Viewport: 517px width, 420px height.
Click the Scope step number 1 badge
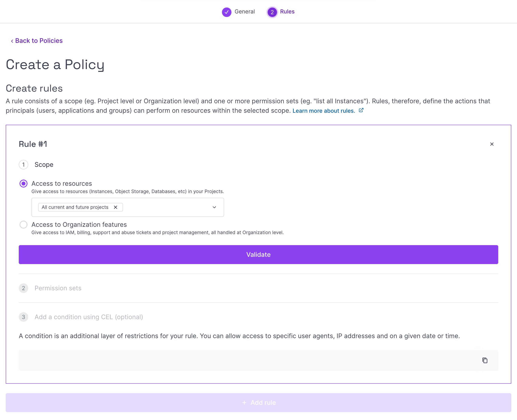click(x=23, y=165)
